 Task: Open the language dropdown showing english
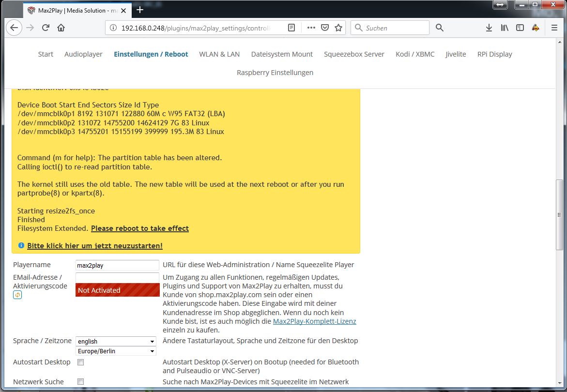[116, 341]
